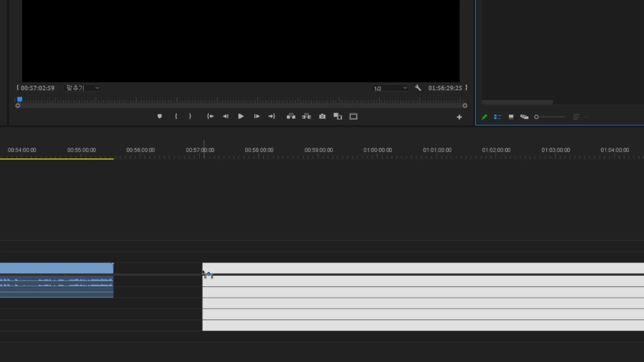This screenshot has height=362, width=644.
Task: Click the Mark In bracket icon
Action: pyautogui.click(x=176, y=116)
